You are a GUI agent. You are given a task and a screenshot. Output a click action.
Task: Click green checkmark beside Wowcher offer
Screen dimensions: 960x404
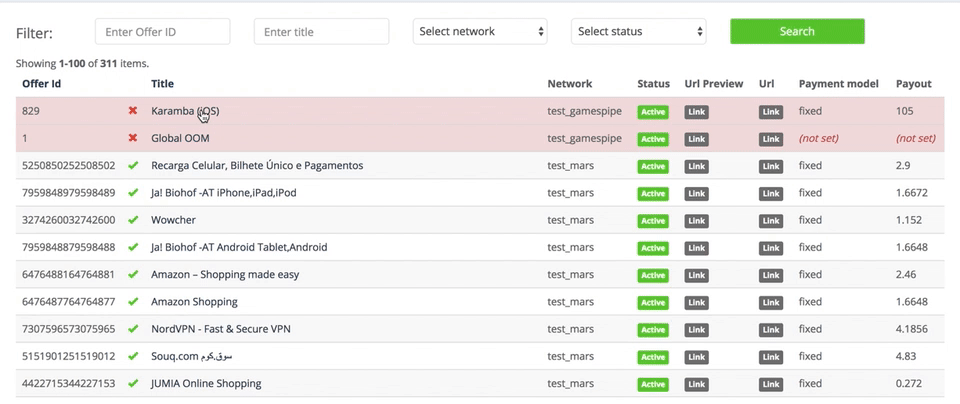point(133,220)
